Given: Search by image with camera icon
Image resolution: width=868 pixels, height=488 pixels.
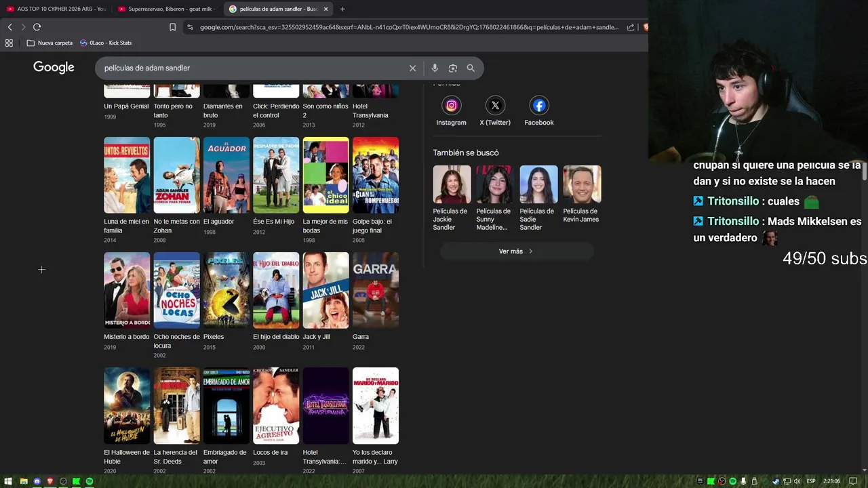Looking at the screenshot, I should 452,68.
